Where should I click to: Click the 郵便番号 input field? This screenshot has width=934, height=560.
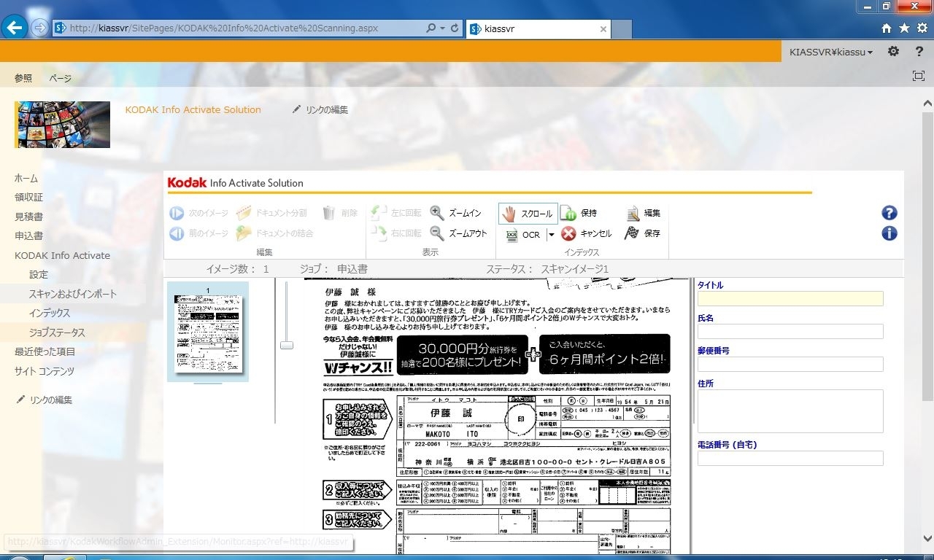(790, 364)
